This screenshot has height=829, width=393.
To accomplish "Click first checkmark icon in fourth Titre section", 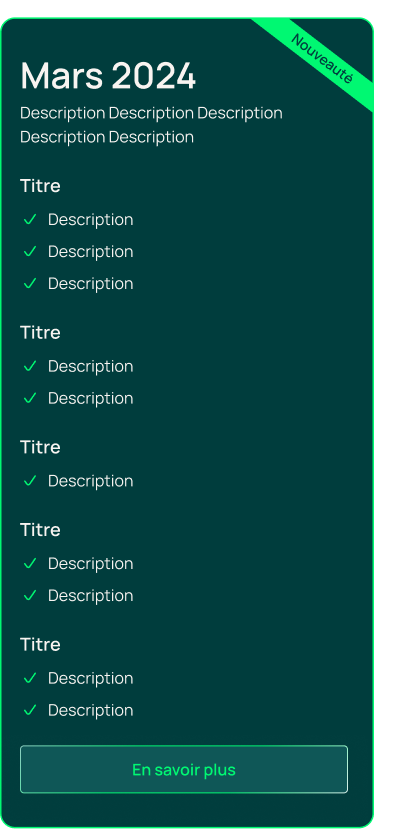I will tap(30, 564).
